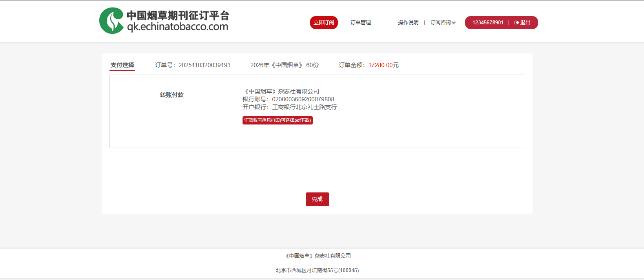This screenshot has width=644, height=280.
Task: Click the footer address 北京市西城区月坛南街55号
Action: click(x=317, y=271)
